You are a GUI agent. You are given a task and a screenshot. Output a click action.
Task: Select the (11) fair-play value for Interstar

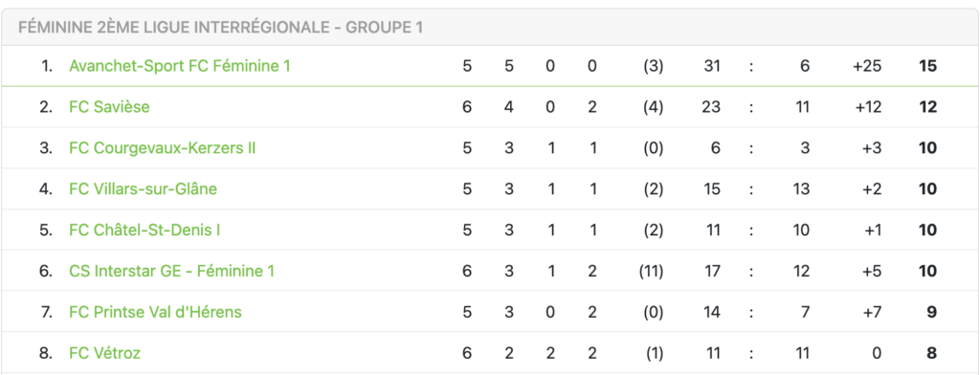tap(651, 272)
